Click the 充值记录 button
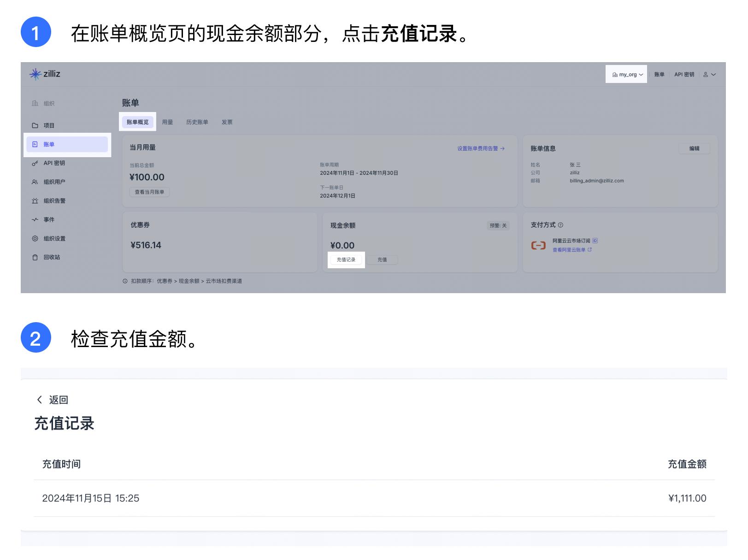Screen dimensions: 748x560 pos(346,260)
